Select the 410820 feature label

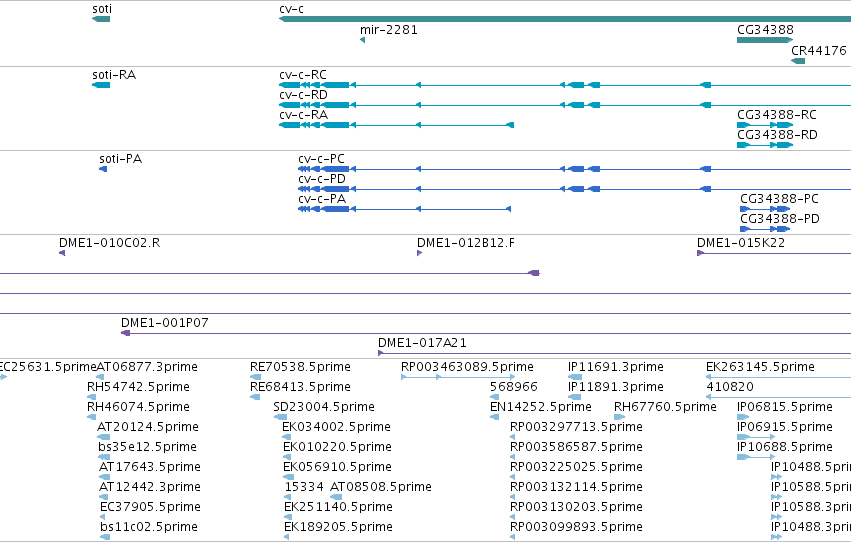tap(729, 387)
